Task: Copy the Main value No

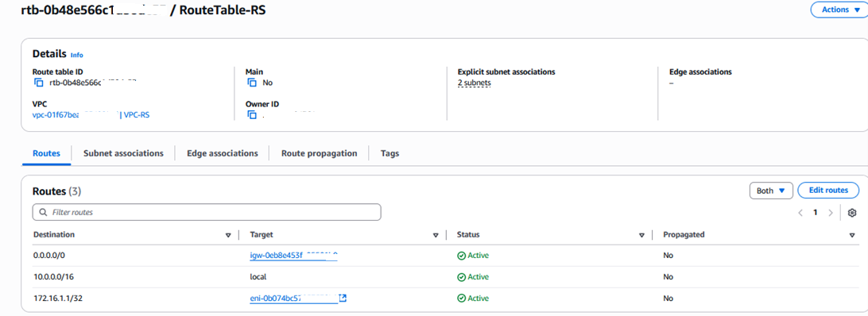Action: tap(252, 83)
